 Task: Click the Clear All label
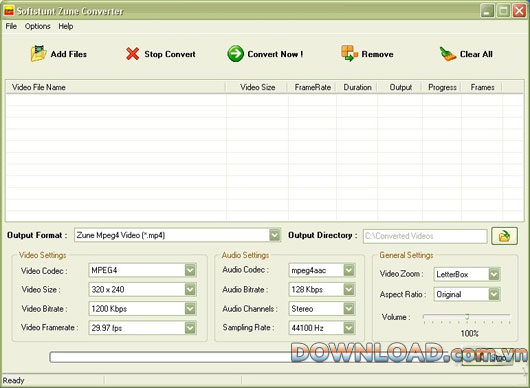point(476,54)
